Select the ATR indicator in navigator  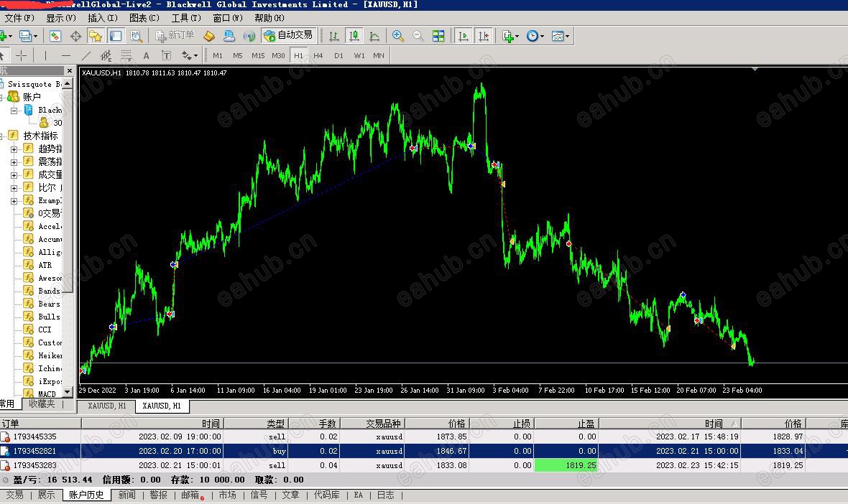(45, 265)
